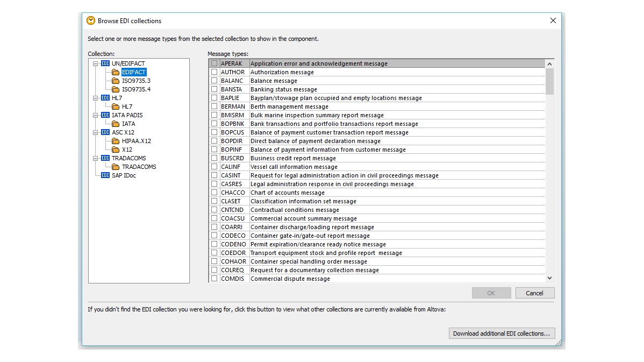Collapse the UN/EDIFACT tree node

point(95,63)
